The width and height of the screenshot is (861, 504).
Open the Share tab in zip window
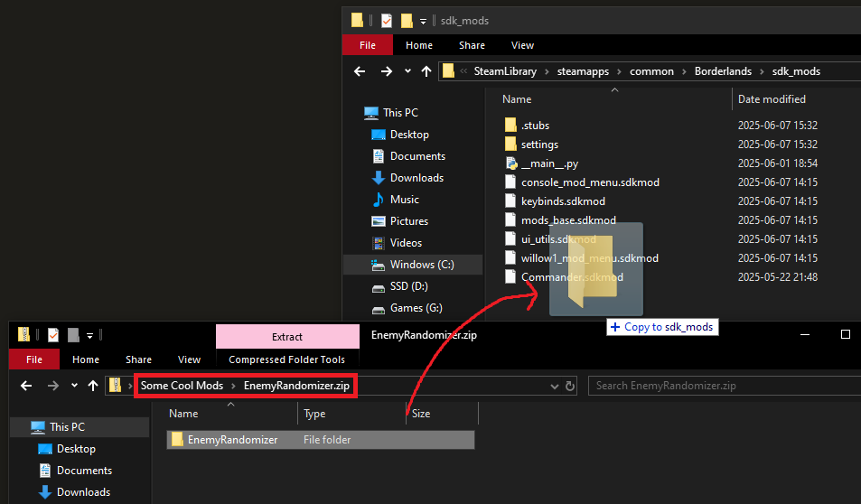pyautogui.click(x=138, y=359)
